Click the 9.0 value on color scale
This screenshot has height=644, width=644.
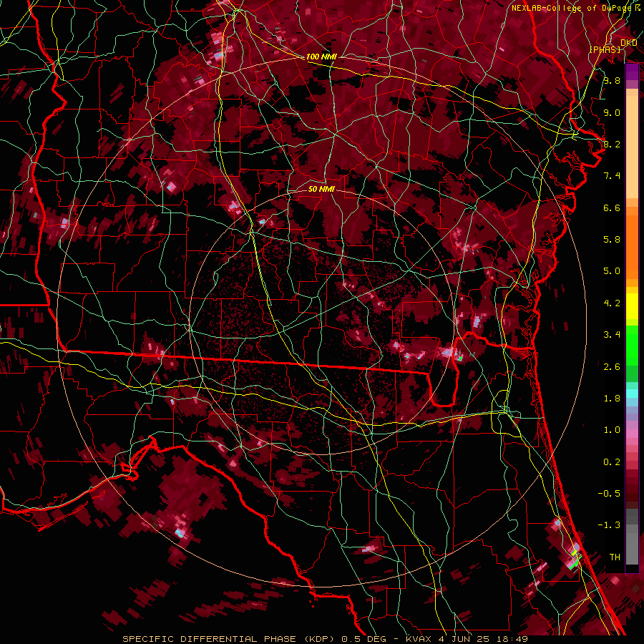(612, 112)
